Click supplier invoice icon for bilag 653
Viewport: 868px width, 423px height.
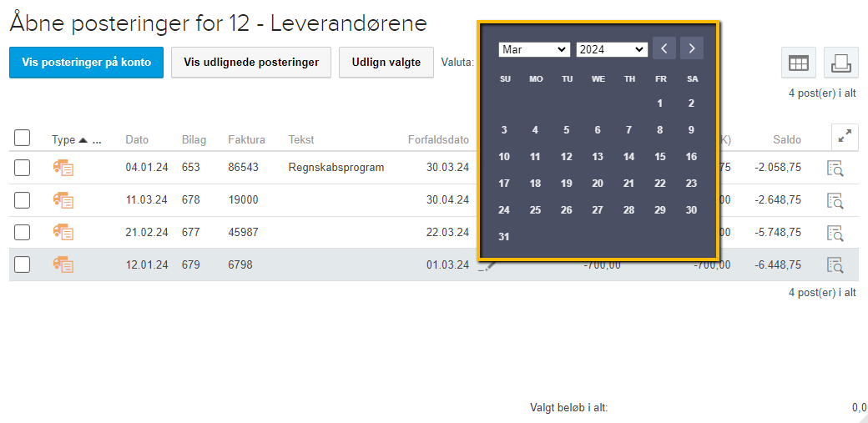coord(63,168)
